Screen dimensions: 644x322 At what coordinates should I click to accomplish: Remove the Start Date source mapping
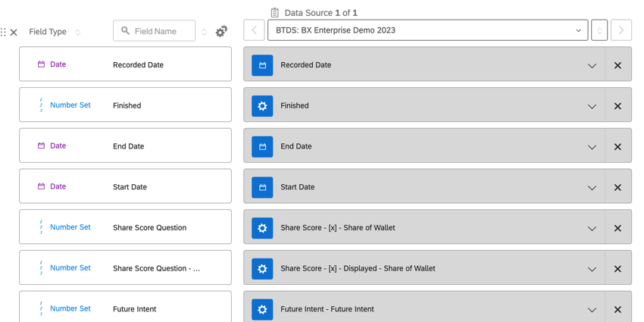pos(617,187)
